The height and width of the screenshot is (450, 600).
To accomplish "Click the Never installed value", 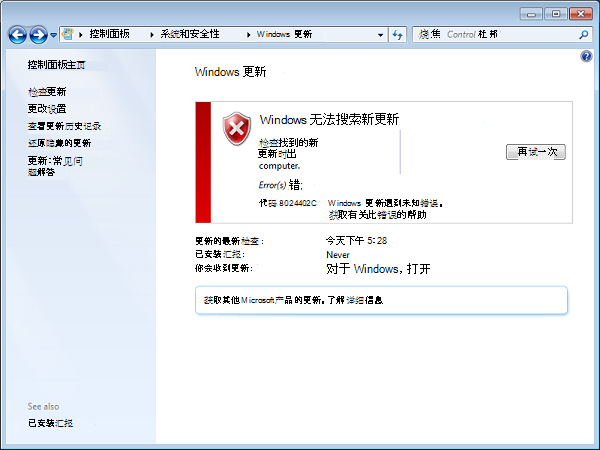I will (338, 255).
